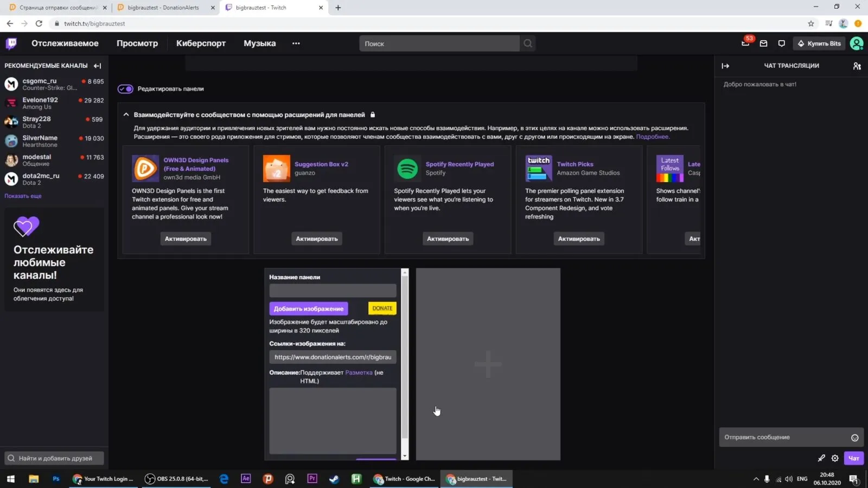
Task: Click the Найти и добавить друзей field
Action: point(54,458)
